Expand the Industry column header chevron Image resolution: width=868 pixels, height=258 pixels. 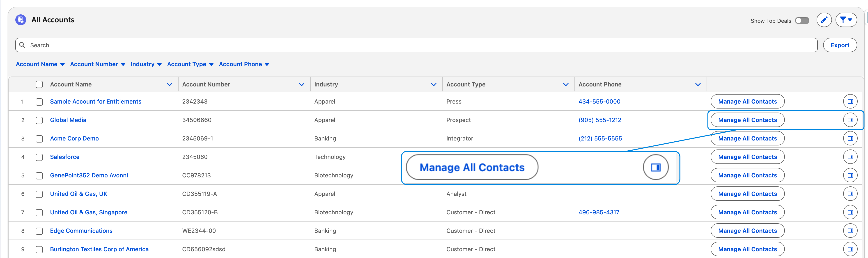pyautogui.click(x=433, y=84)
